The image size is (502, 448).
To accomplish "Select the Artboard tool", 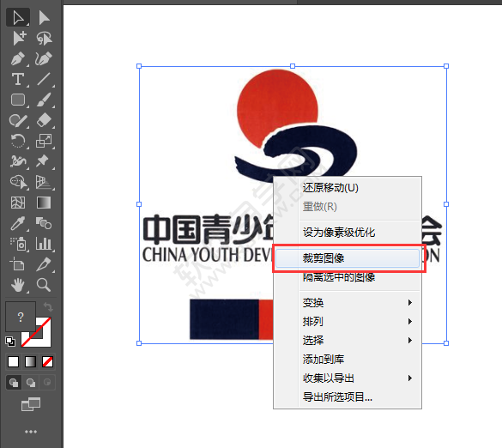I will coord(18,264).
